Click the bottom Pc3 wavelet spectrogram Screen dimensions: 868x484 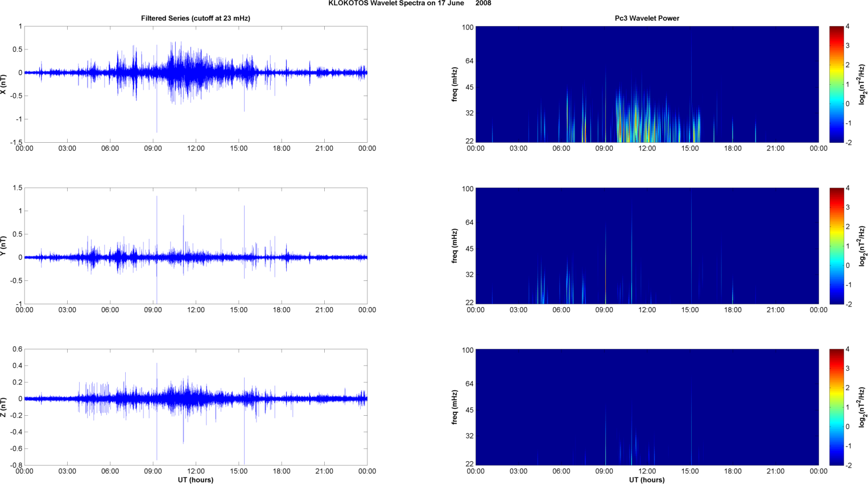pos(647,407)
